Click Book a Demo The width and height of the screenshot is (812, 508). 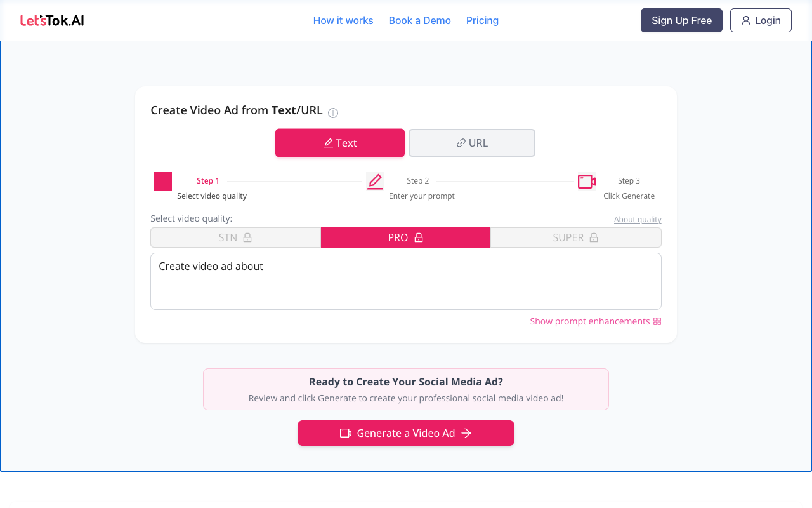point(419,20)
